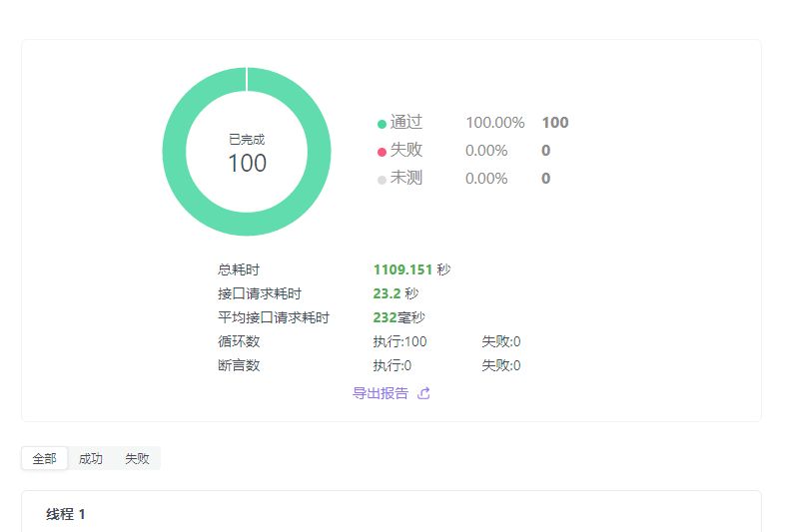Toggle the 通过 legend label
The height and width of the screenshot is (532, 789).
click(406, 123)
